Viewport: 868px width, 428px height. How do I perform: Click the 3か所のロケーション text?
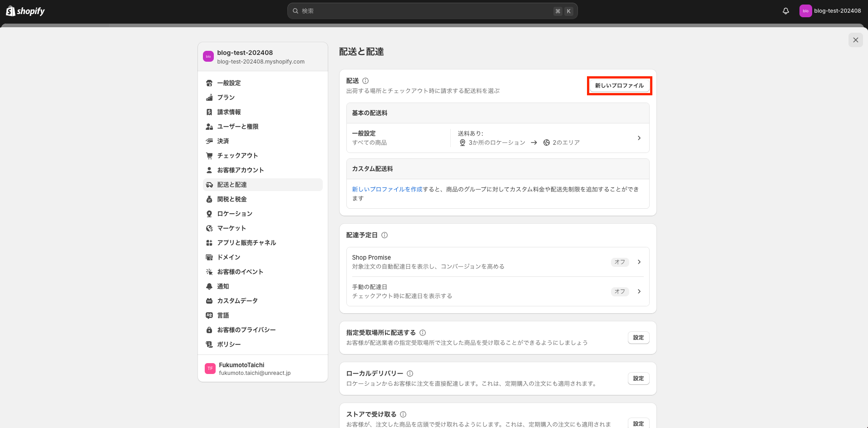click(x=497, y=143)
